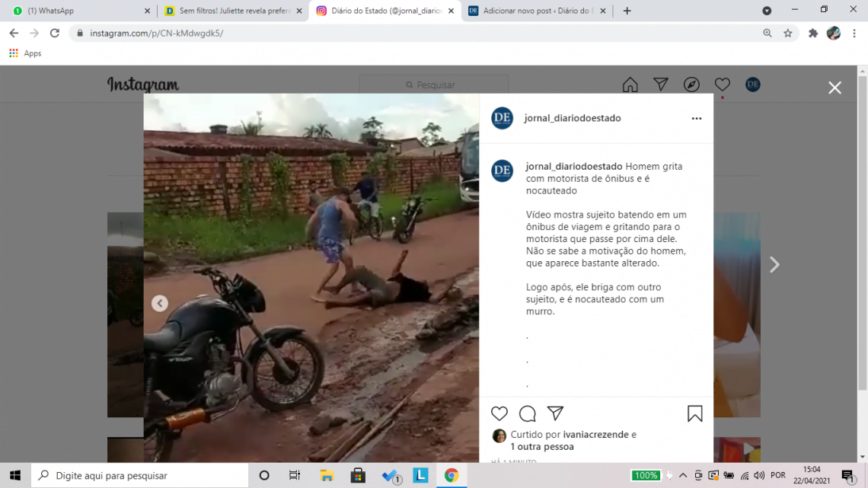
Task: Open profile avatar in Instagram navigation bar
Action: 753,85
